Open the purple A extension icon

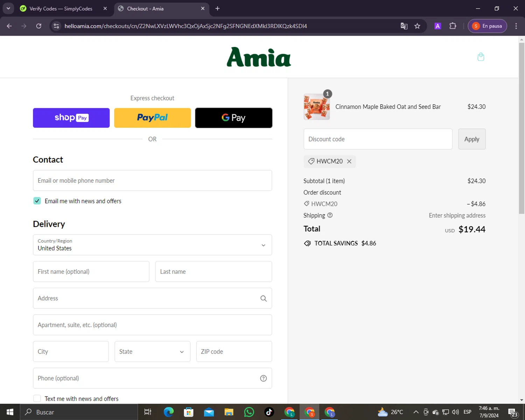437,26
